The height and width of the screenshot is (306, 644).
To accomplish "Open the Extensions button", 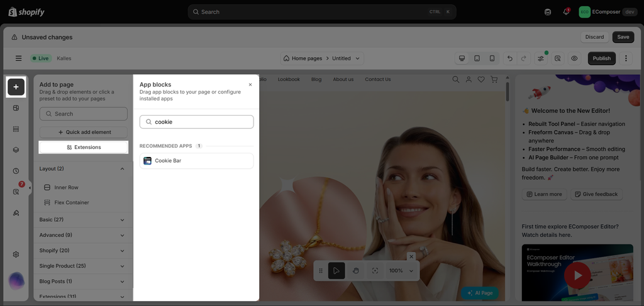I will [84, 147].
